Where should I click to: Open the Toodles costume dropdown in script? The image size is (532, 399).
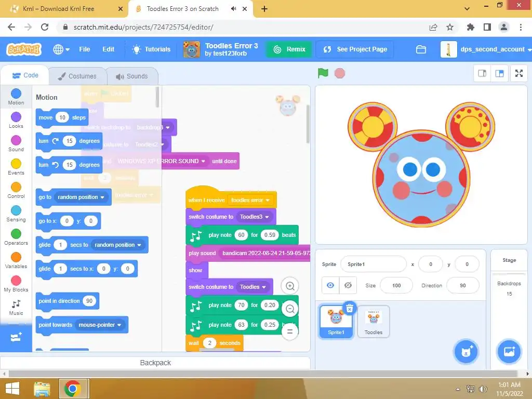253,287
